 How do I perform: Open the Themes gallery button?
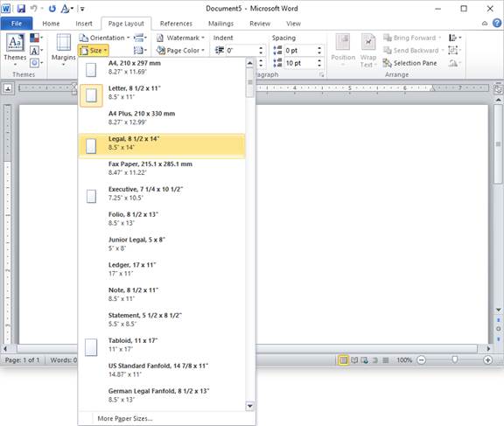pyautogui.click(x=15, y=49)
